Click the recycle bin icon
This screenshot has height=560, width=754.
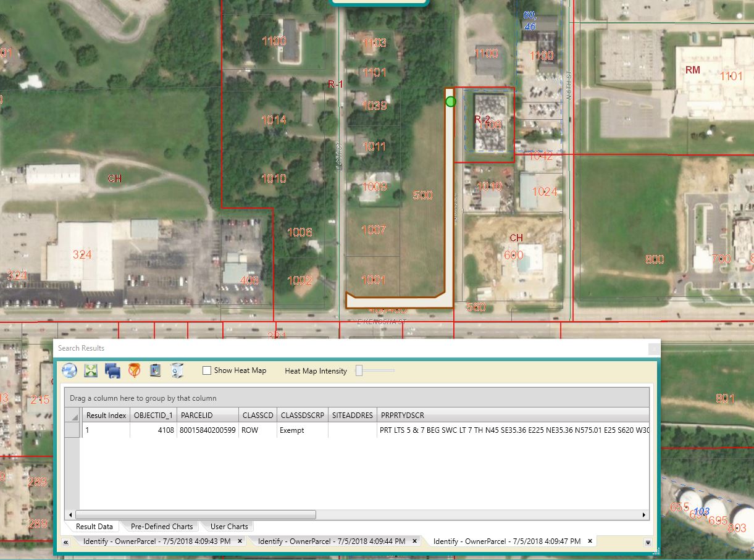tap(177, 370)
